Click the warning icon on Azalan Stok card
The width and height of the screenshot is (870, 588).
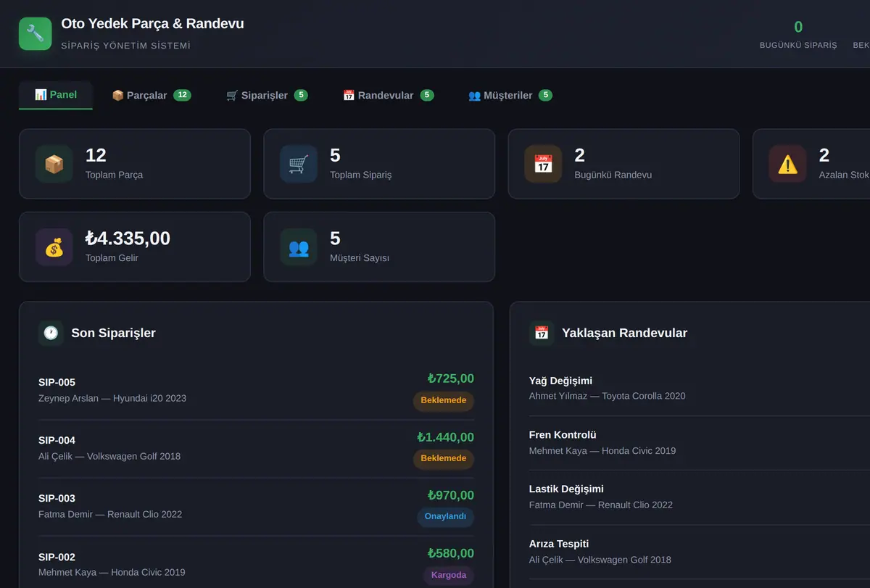point(787,164)
